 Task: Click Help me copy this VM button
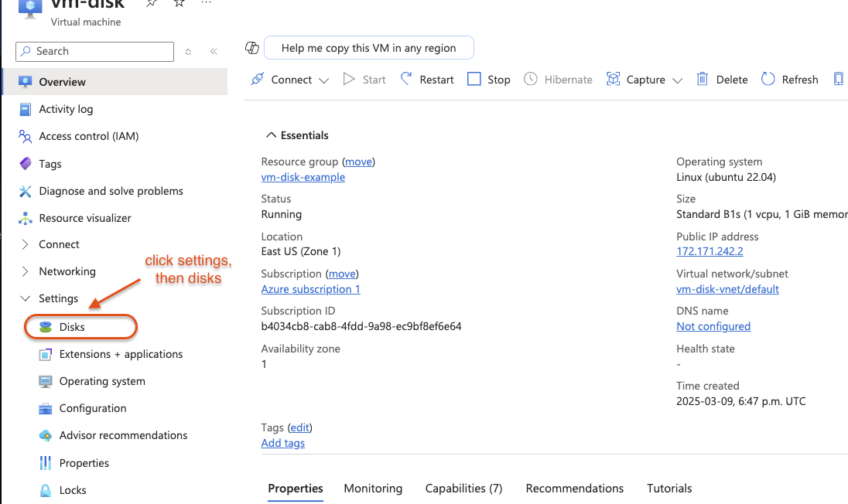[369, 47]
